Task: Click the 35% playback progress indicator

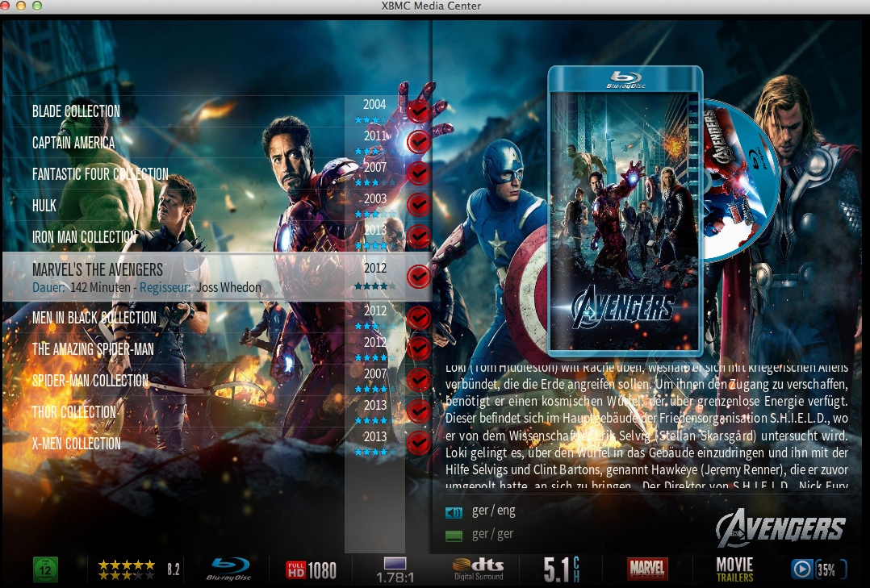Action: point(819,569)
